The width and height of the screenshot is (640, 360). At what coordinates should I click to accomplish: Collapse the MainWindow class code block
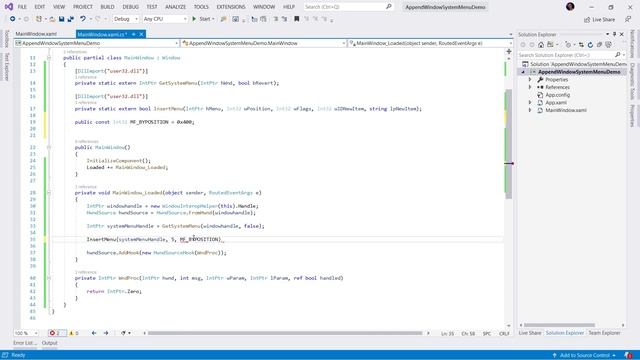tap(49, 58)
